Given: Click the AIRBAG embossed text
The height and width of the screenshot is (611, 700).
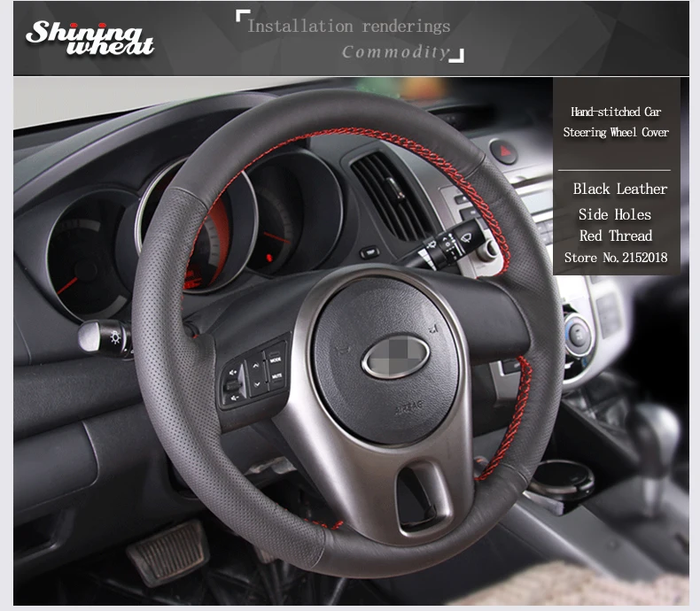Looking at the screenshot, I should (x=409, y=407).
